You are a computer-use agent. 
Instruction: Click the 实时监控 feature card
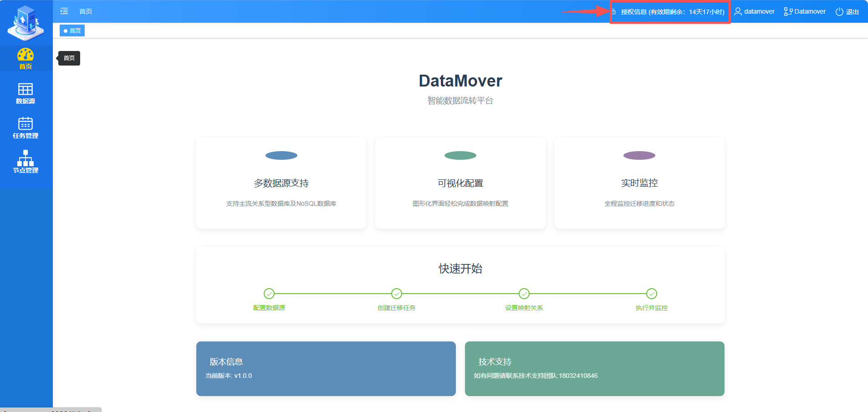pyautogui.click(x=639, y=183)
